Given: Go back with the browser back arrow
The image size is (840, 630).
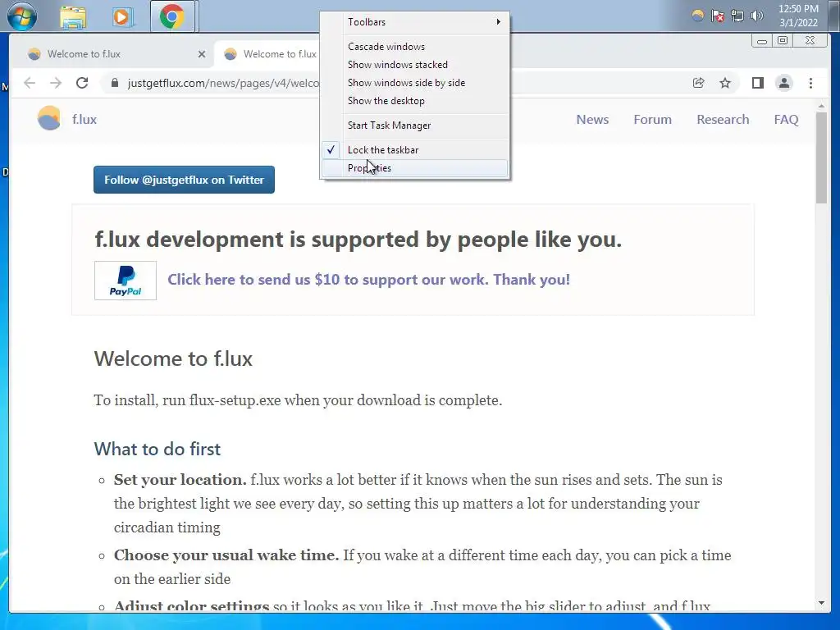Looking at the screenshot, I should click(x=30, y=83).
